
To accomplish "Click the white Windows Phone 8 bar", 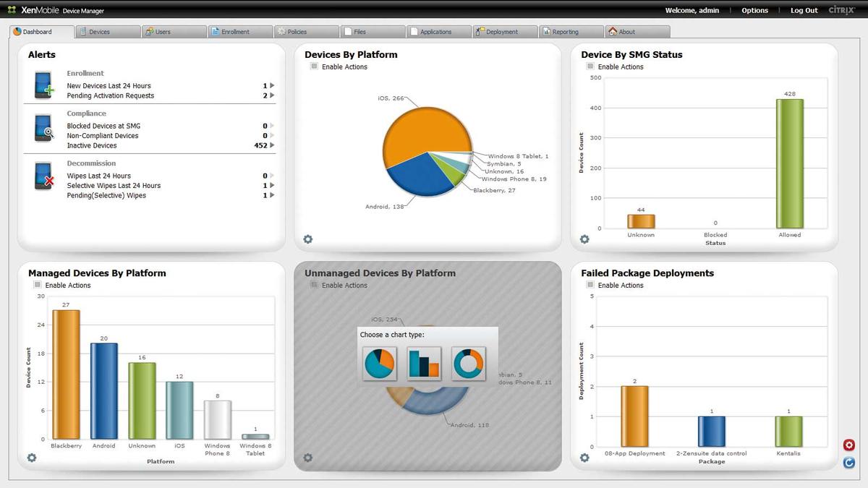I will pyautogui.click(x=217, y=420).
